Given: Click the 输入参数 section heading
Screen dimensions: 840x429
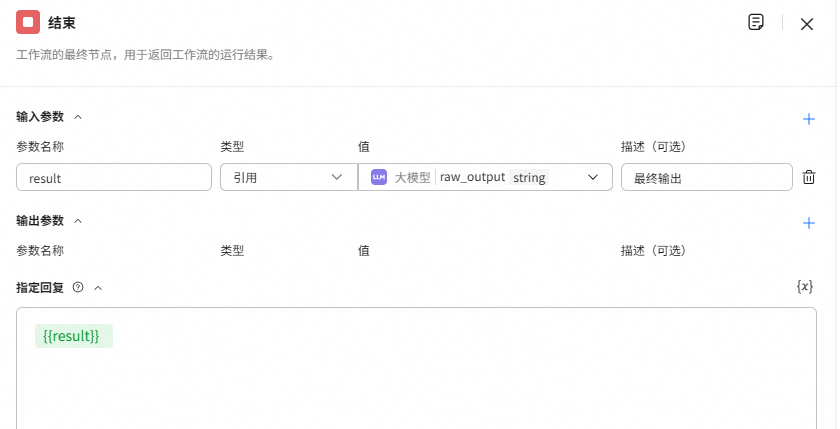Looking at the screenshot, I should 40,117.
